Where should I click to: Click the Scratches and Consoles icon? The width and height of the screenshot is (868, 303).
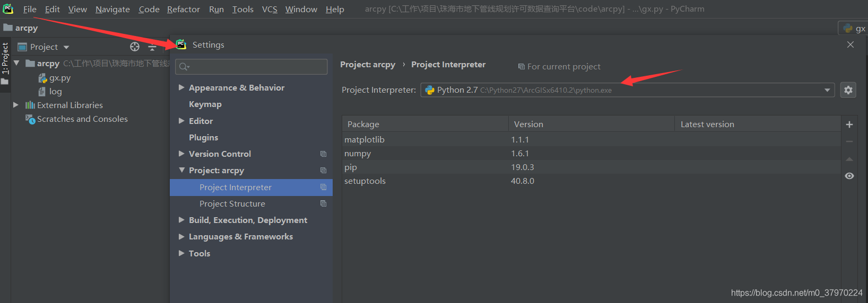tap(30, 119)
